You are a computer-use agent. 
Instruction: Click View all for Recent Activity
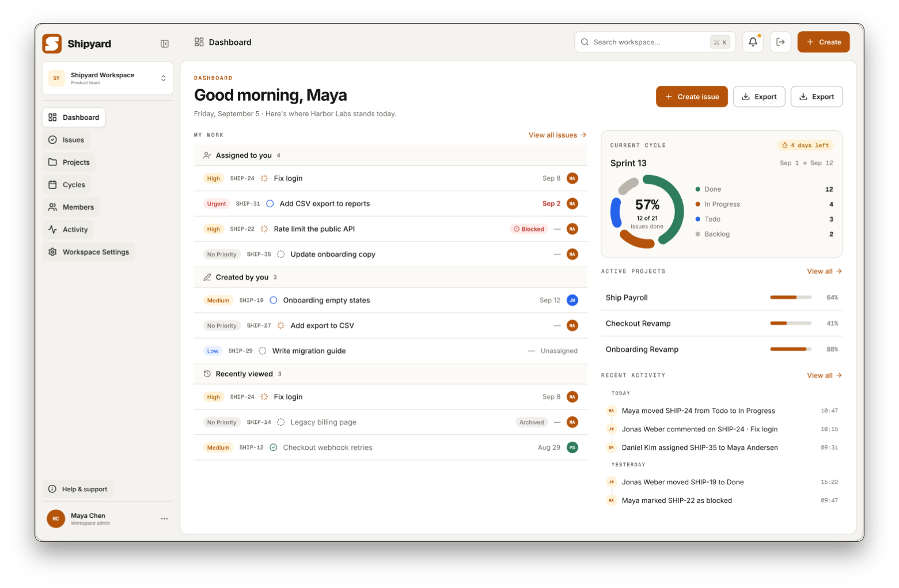[824, 375]
